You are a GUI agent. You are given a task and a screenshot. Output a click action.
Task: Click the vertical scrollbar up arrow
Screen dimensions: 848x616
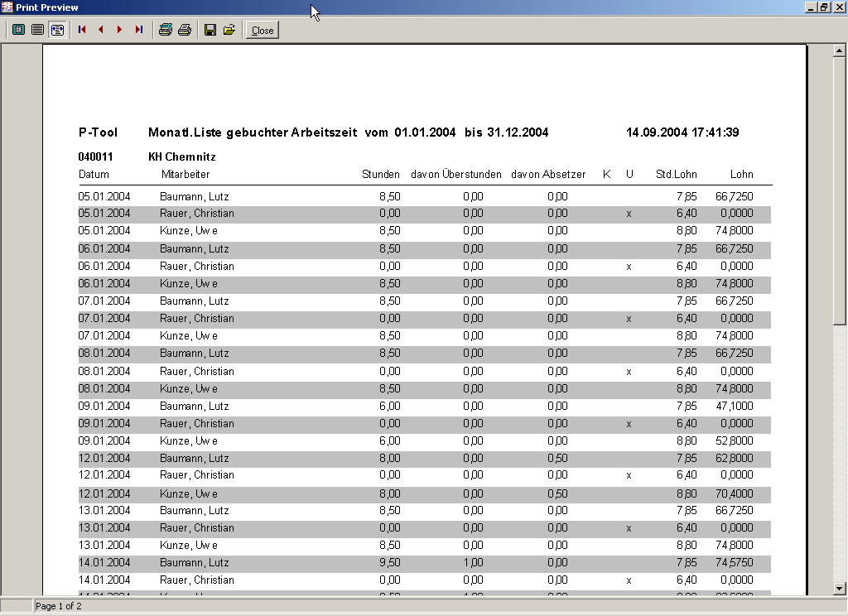click(839, 51)
